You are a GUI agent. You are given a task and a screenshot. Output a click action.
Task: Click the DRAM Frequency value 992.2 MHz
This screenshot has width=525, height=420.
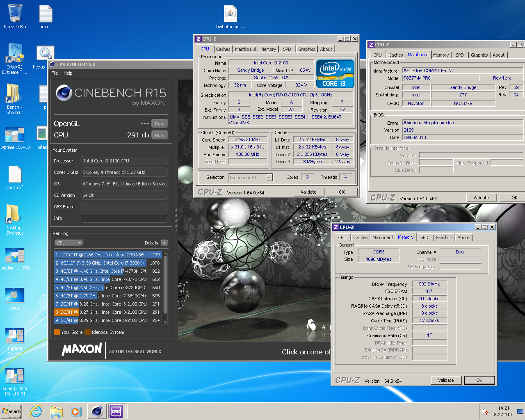pyautogui.click(x=429, y=284)
